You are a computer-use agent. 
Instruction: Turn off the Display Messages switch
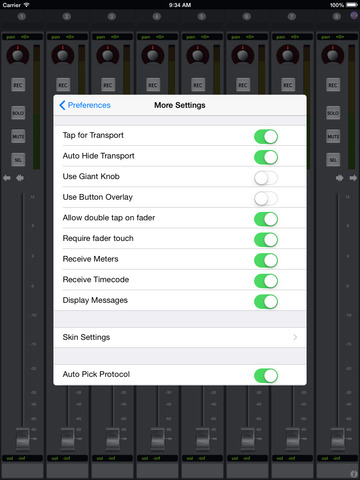click(x=266, y=302)
